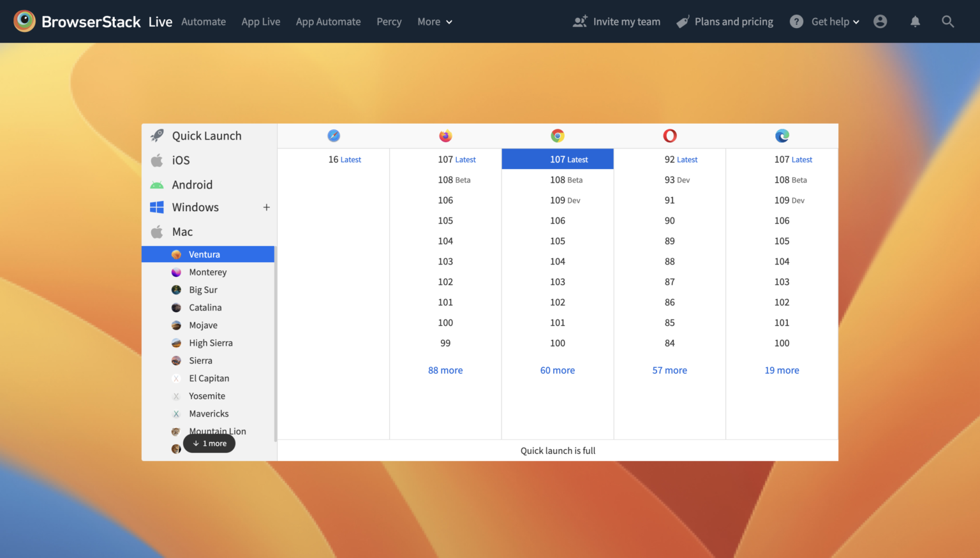This screenshot has width=980, height=558.
Task: Show 88 more Firefox versions
Action: point(445,371)
